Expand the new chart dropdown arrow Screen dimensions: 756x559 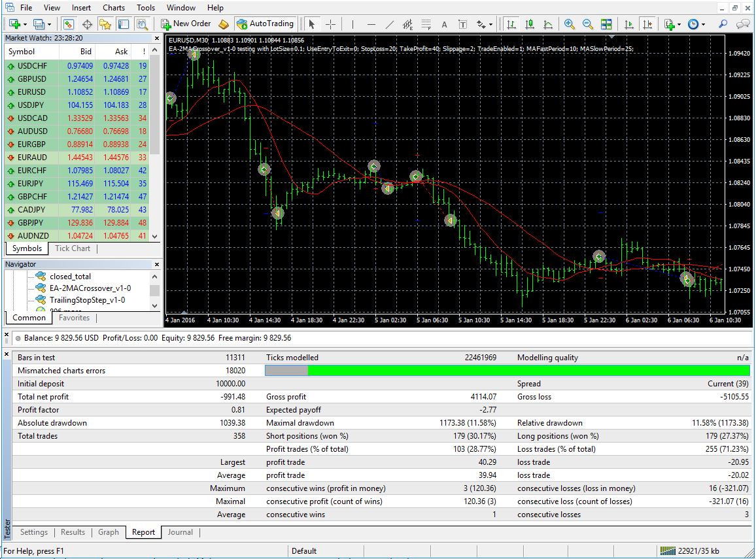click(25, 24)
